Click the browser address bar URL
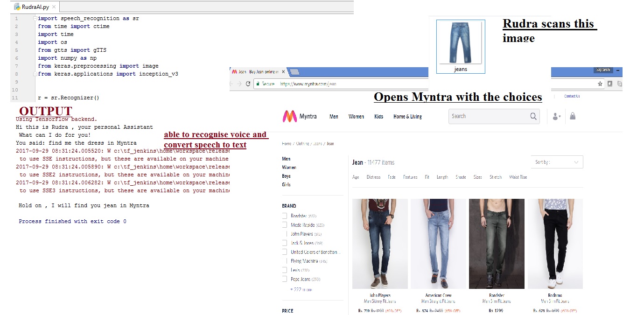The image size is (644, 315). (x=308, y=84)
